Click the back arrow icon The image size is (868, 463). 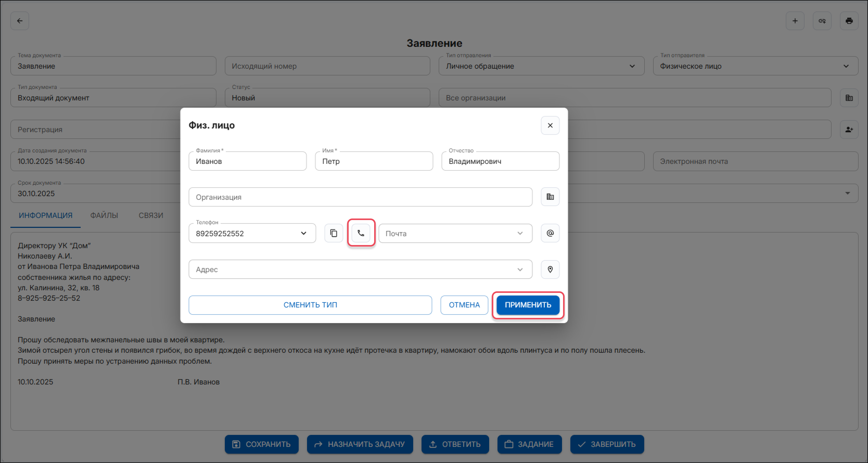pos(20,21)
